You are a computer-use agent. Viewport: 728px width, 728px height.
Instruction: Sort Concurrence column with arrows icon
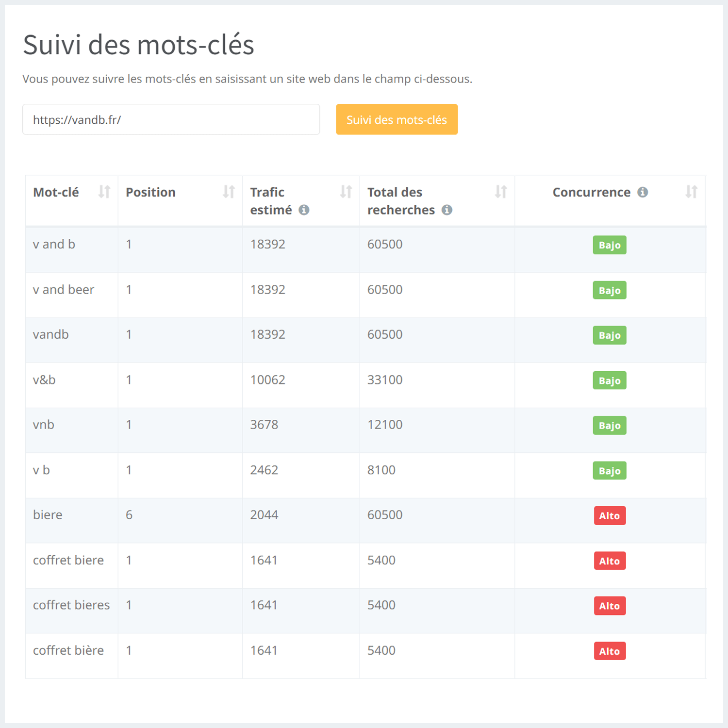point(691,192)
